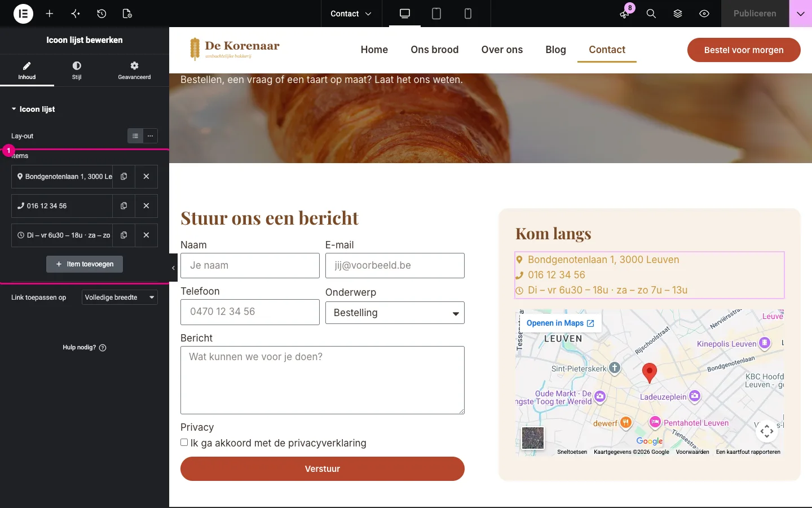Switch to mobile view
This screenshot has width=812, height=508.
tap(468, 14)
